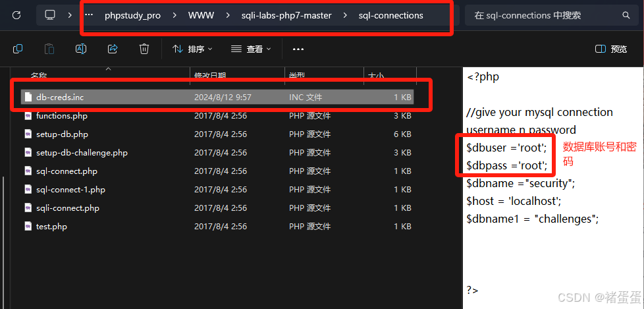Expand the chevron after sqli-labs-php7-master

[x=345, y=16]
